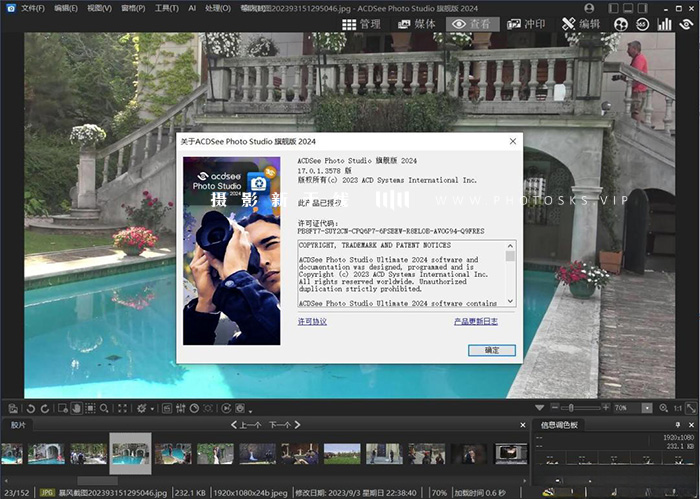Open the 编辑(E) menu
Screen dimensions: 700x499
66,8
